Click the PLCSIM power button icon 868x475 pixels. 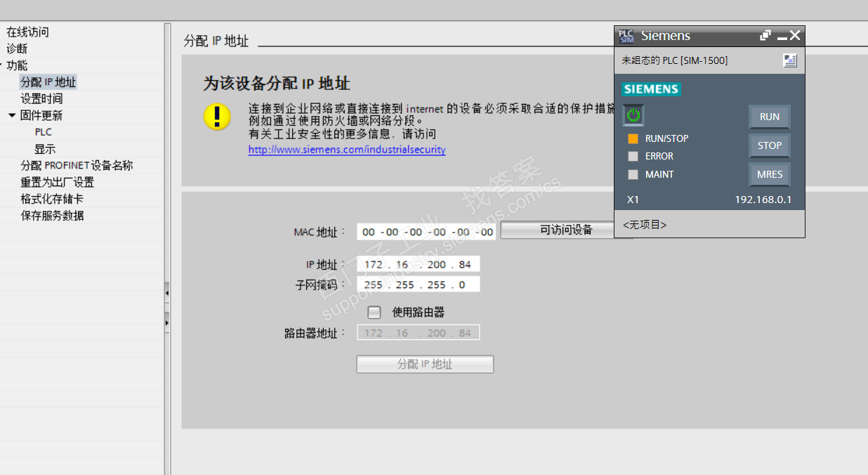pyautogui.click(x=633, y=115)
